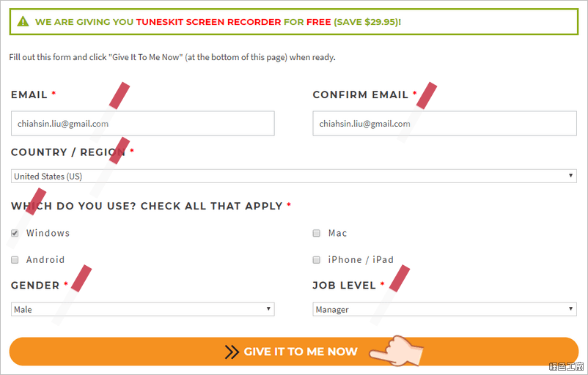
Task: Open the Job Level dropdown showing Manager
Action: (445, 309)
